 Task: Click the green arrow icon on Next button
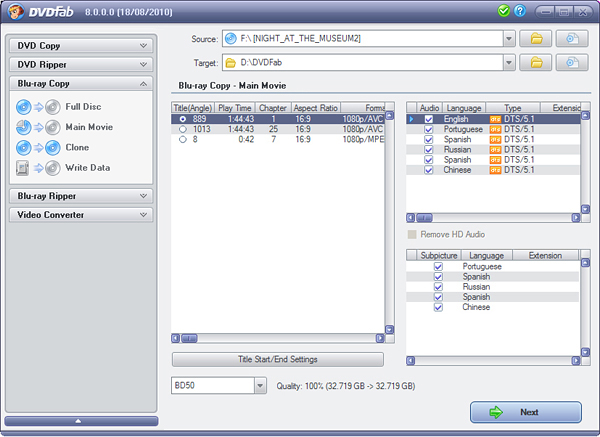click(x=496, y=412)
